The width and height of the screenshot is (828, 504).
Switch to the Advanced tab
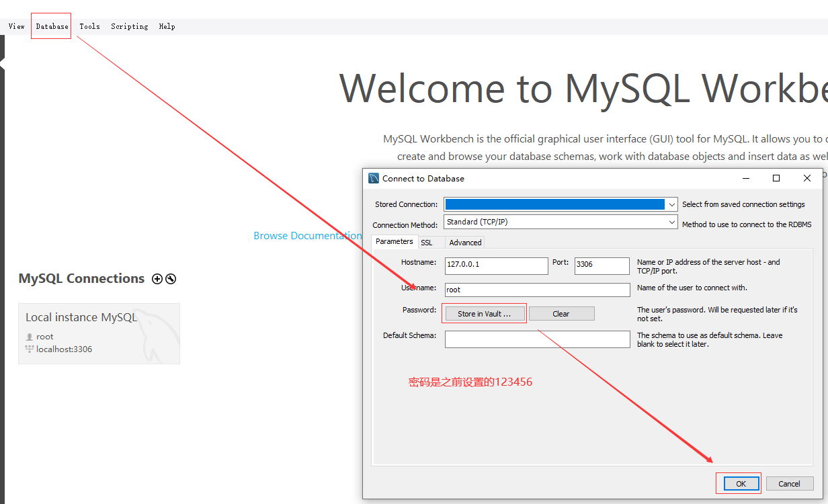coord(465,243)
